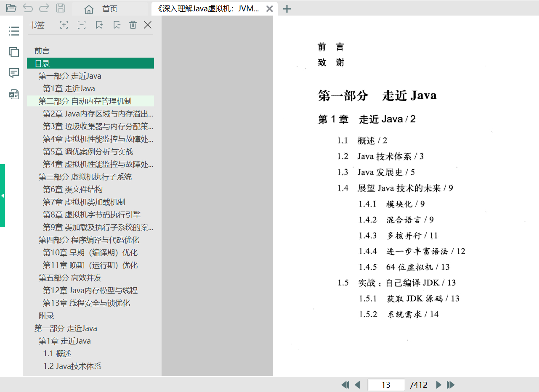This screenshot has height=392, width=539.
Task: Go to the next page
Action: click(439, 385)
